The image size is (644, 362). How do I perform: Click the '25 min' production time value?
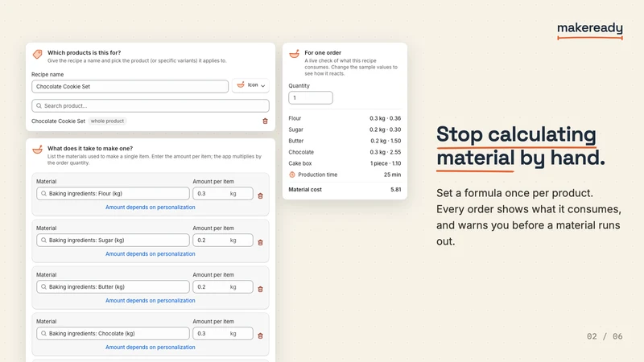[392, 175]
